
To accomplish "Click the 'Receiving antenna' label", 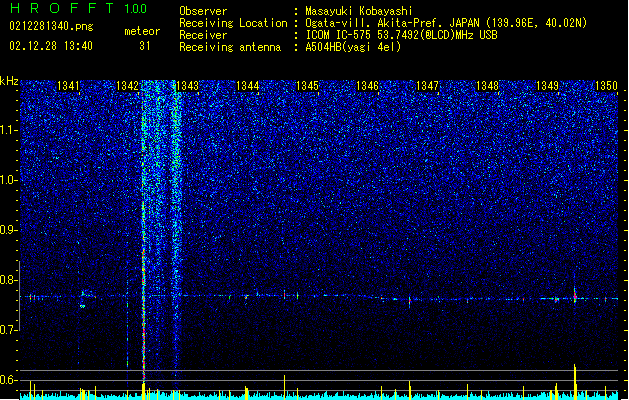I will [230, 47].
